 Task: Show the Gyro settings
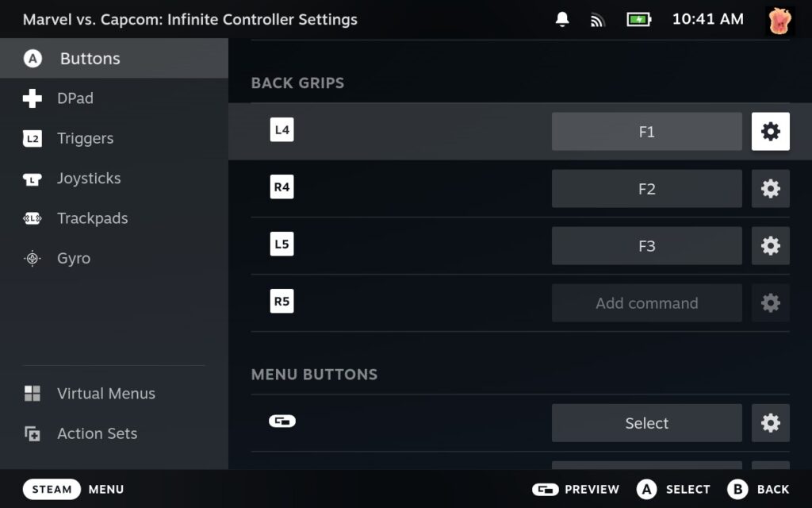click(x=74, y=258)
